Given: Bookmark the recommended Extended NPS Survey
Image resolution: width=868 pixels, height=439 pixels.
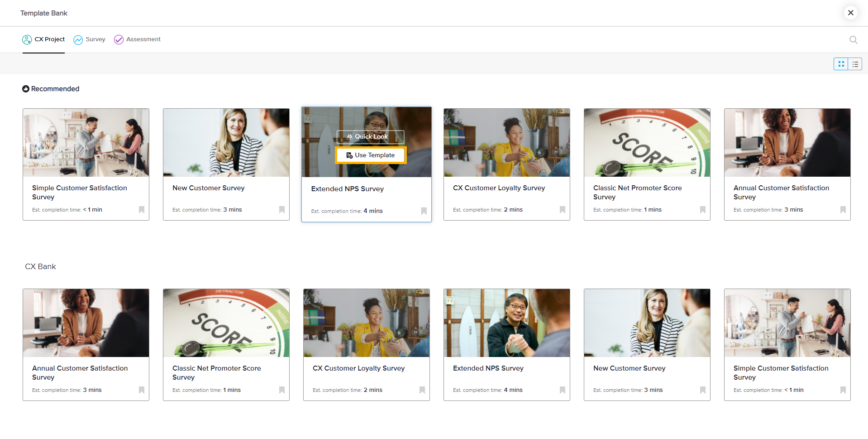Looking at the screenshot, I should tap(424, 211).
